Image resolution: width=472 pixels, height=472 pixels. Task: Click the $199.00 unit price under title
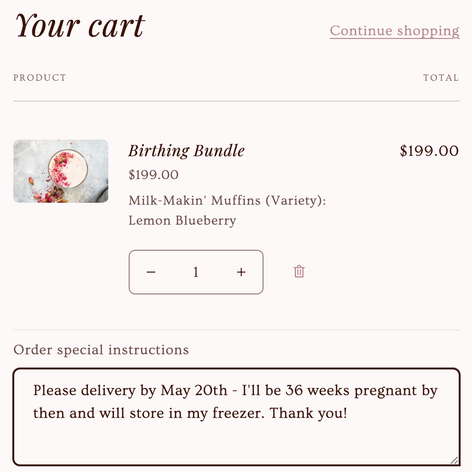(x=154, y=175)
